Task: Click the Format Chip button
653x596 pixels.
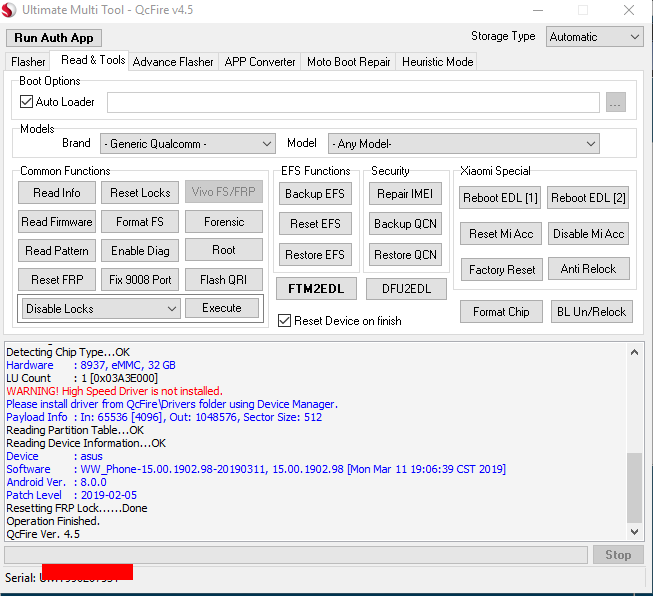Action: (501, 312)
